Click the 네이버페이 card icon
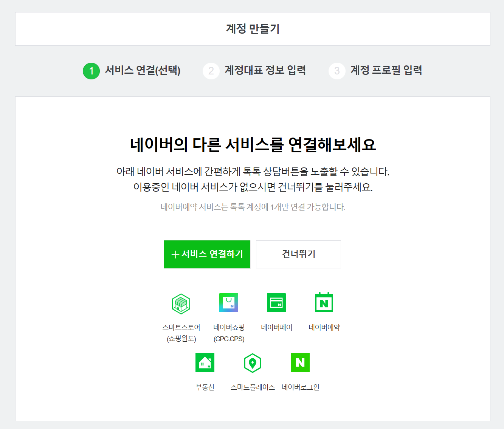The height and width of the screenshot is (429, 504). coord(276,303)
